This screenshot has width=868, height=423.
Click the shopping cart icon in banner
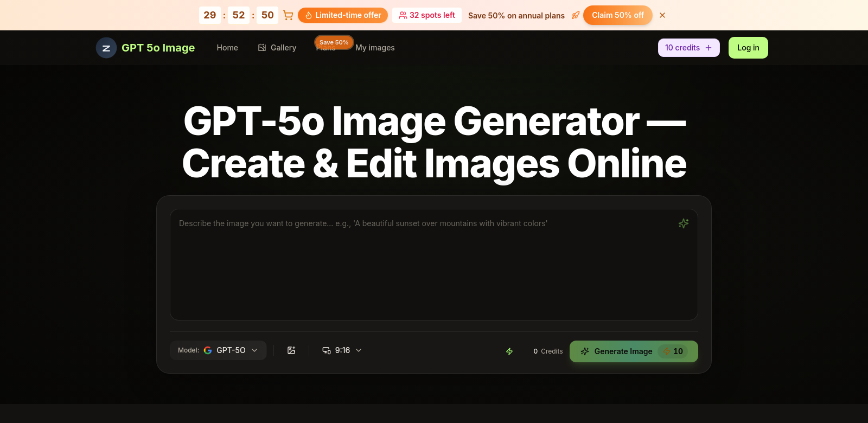tap(288, 15)
